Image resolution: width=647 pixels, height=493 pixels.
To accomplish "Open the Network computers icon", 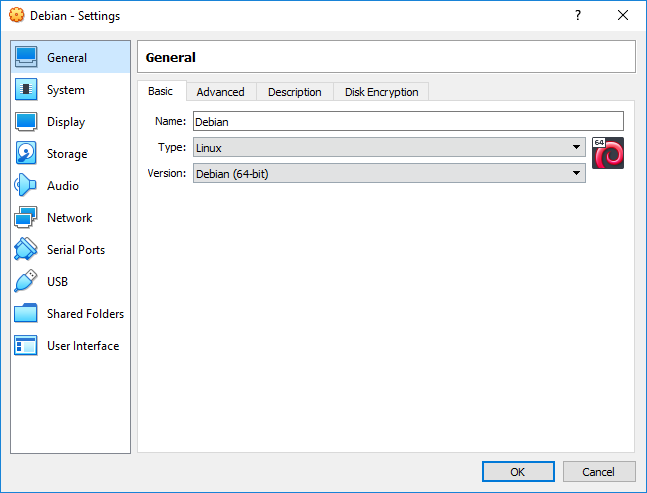I will (x=26, y=217).
